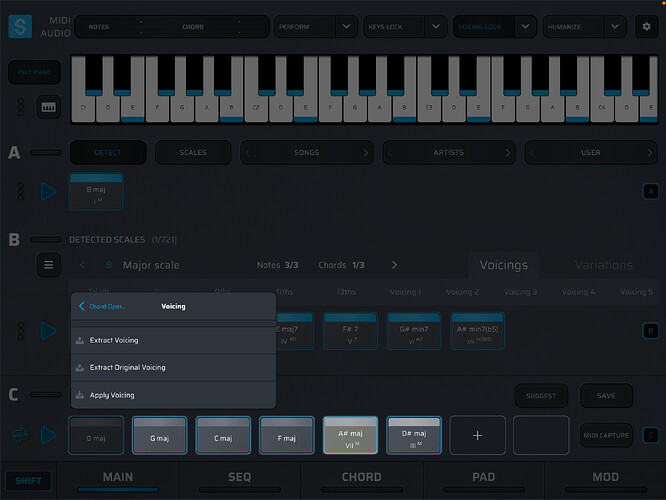
Task: Click the empty chord slot after plus
Action: (x=541, y=435)
